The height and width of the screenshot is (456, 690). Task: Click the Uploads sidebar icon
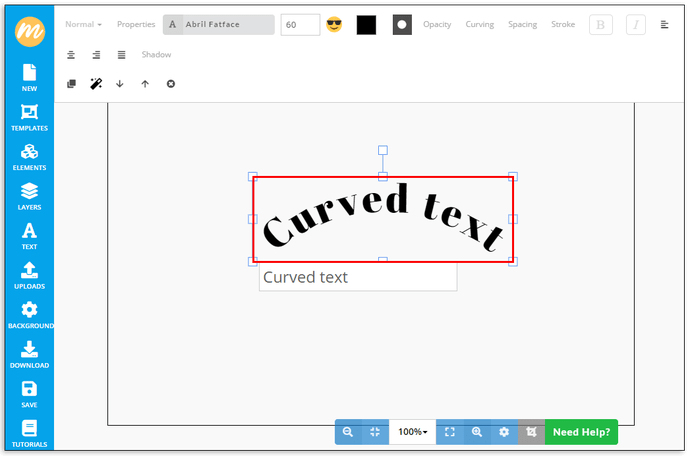pyautogui.click(x=29, y=275)
